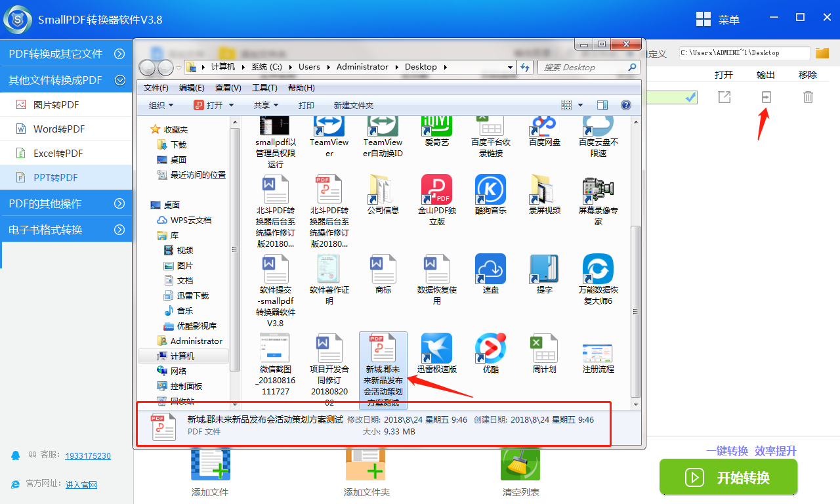Screen dimensions: 840x504
Task: Select the 商标 Word document
Action: click(x=383, y=274)
